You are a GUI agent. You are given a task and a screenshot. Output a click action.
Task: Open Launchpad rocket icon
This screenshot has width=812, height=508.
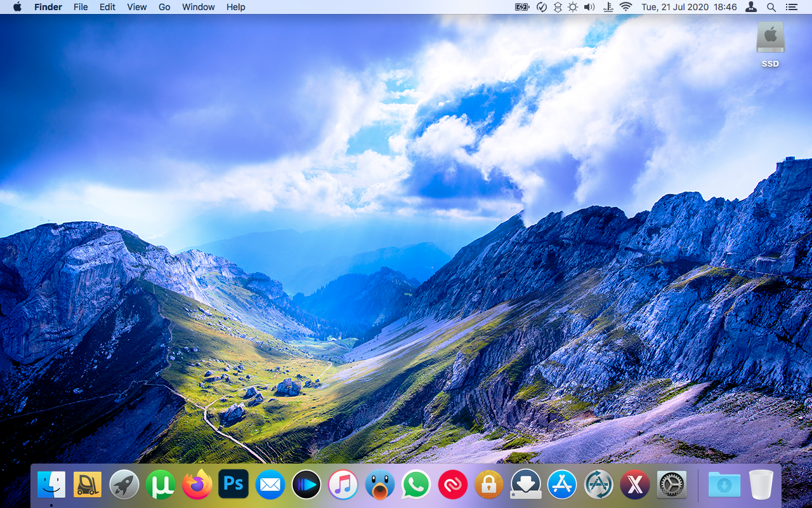pos(124,485)
